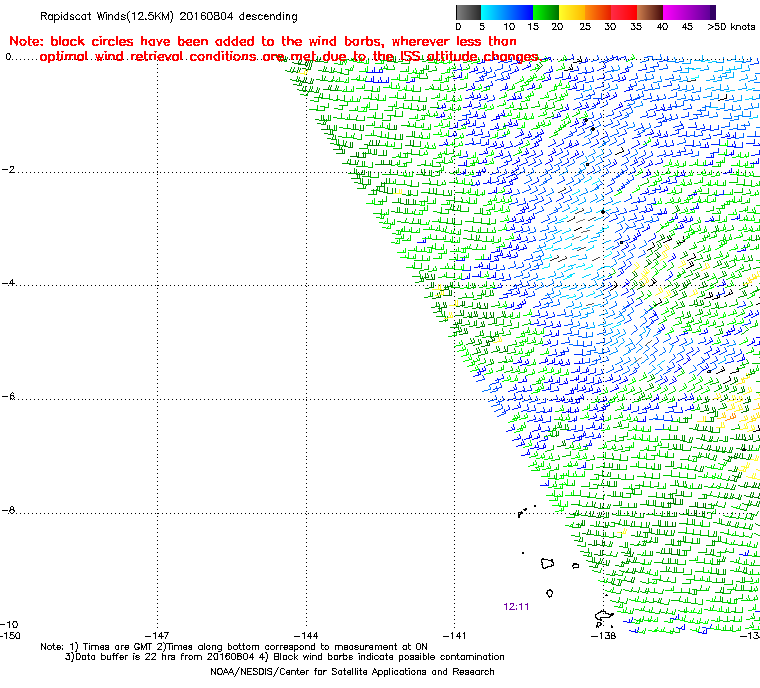Click the red note line beginning 'Note: black circles'
The image size is (760, 688).
[x=263, y=41]
